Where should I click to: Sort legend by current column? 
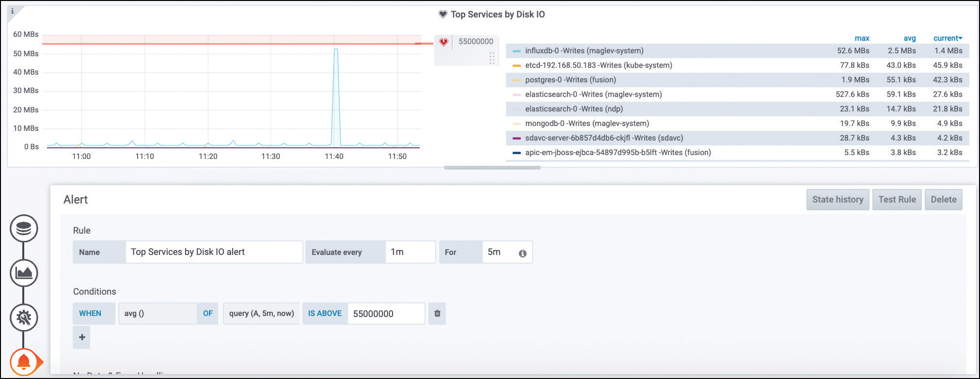[947, 38]
